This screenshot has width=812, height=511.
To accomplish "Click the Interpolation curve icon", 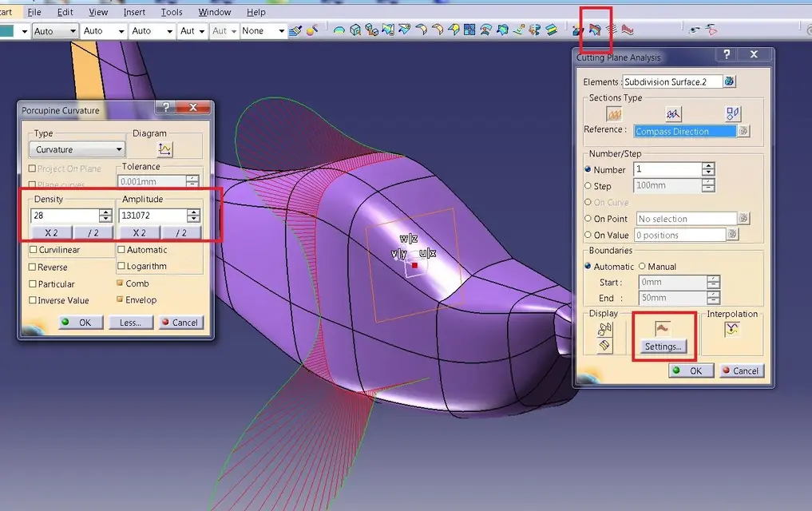I will click(x=731, y=329).
